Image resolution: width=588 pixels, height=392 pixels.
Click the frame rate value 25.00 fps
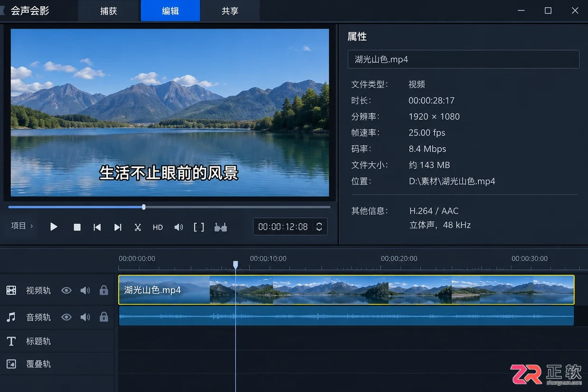[427, 133]
